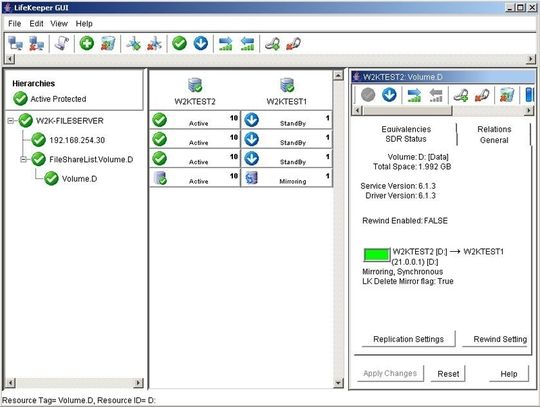Switch to the Equivalencies tab
The width and height of the screenshot is (540, 407).
406,129
